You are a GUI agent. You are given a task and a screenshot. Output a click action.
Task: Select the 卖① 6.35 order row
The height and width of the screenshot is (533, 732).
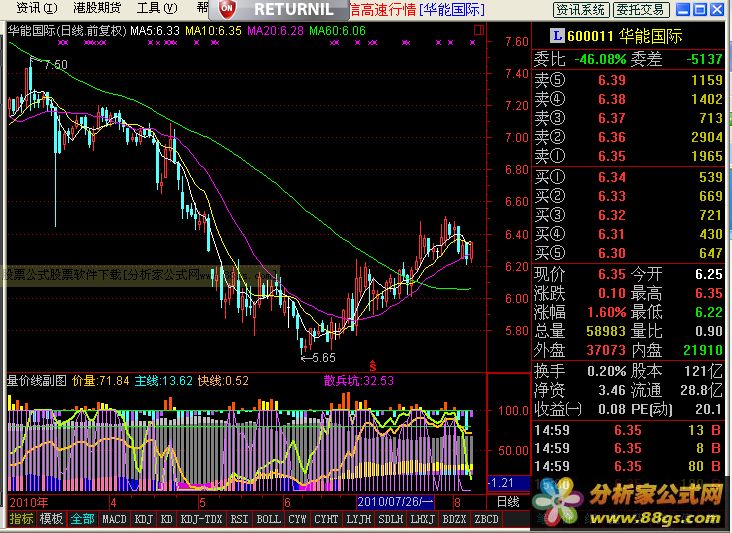tap(628, 156)
